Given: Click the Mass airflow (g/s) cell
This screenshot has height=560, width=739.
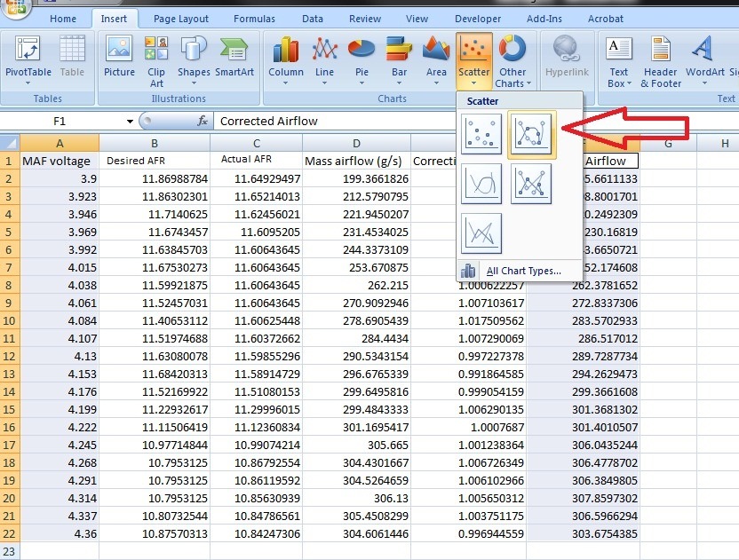Looking at the screenshot, I should pyautogui.click(x=356, y=161).
